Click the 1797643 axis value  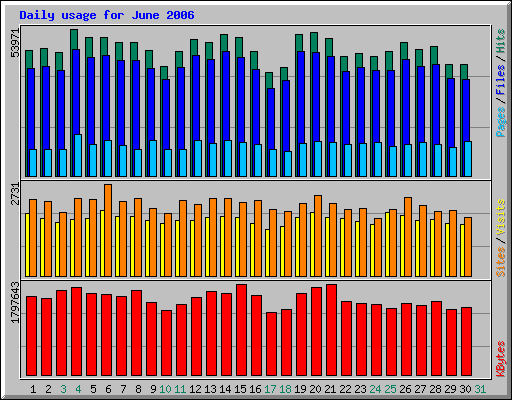15,303
